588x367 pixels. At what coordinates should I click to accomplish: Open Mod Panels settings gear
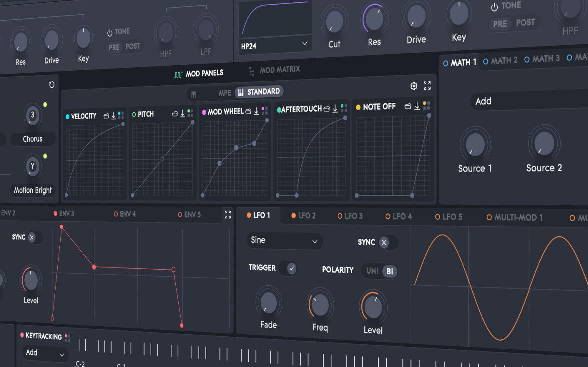(414, 86)
